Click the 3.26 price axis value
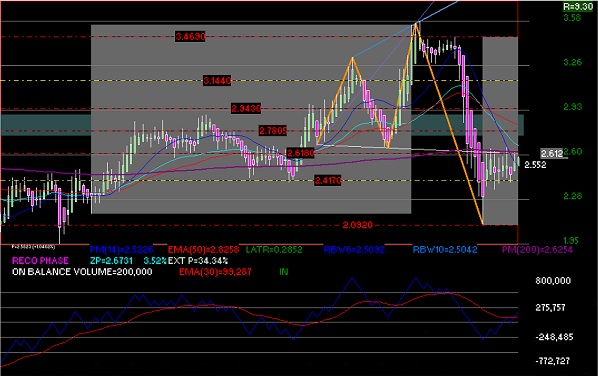Screen dimensions: 598x376 click(572, 62)
